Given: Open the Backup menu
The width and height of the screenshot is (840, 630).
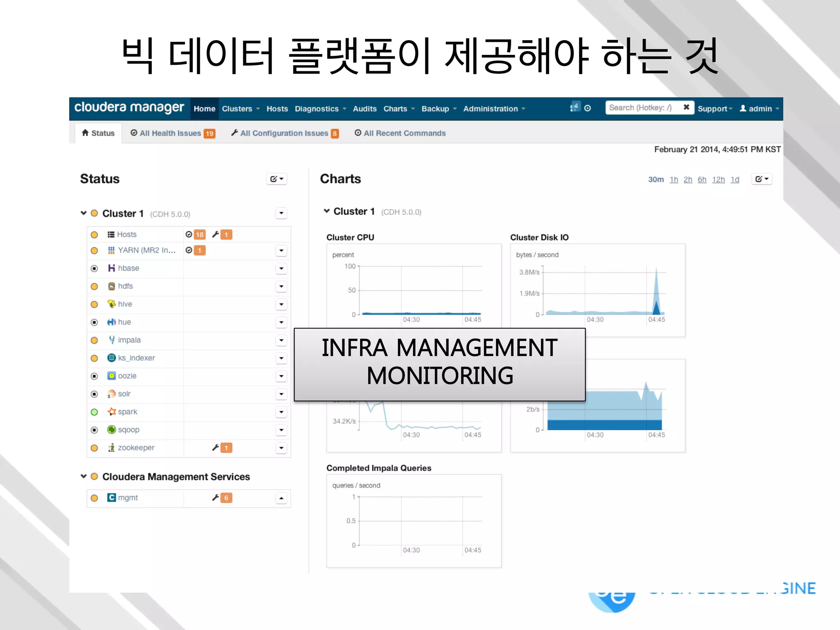Looking at the screenshot, I should 439,109.
